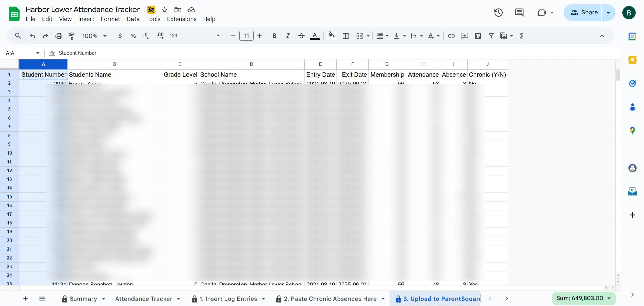Open the search menus magnifier tool
Viewport: 644px width, 306px height.
[x=18, y=36]
